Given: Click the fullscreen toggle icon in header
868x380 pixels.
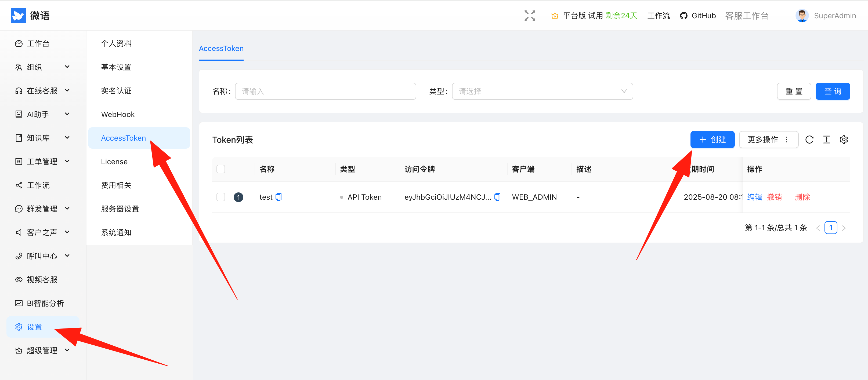Looking at the screenshot, I should pyautogui.click(x=529, y=16).
